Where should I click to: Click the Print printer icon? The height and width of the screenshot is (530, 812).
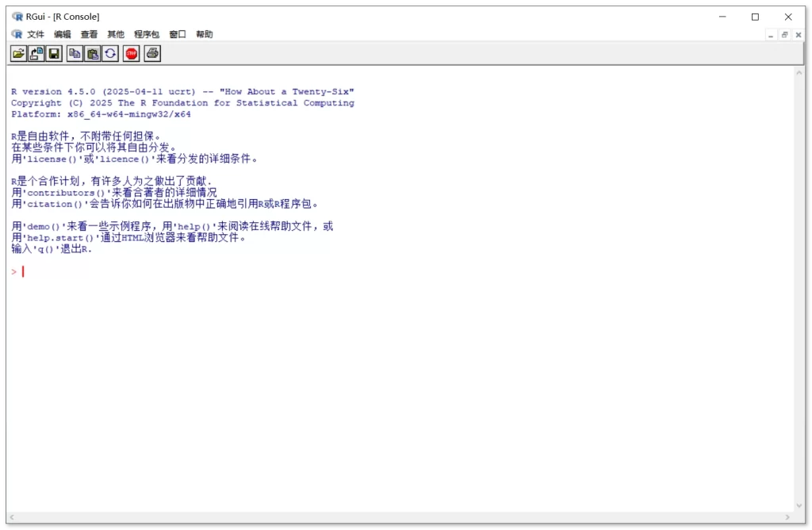tap(152, 53)
